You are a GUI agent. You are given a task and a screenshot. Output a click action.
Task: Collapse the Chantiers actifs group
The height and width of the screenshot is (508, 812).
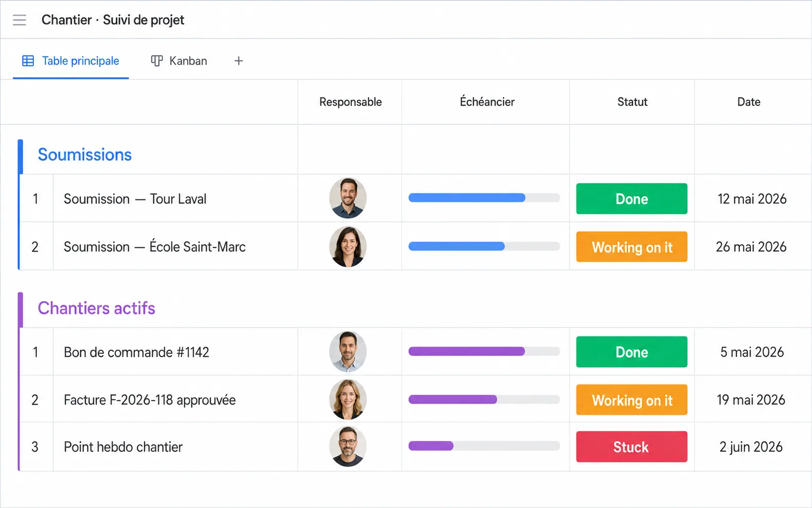96,308
